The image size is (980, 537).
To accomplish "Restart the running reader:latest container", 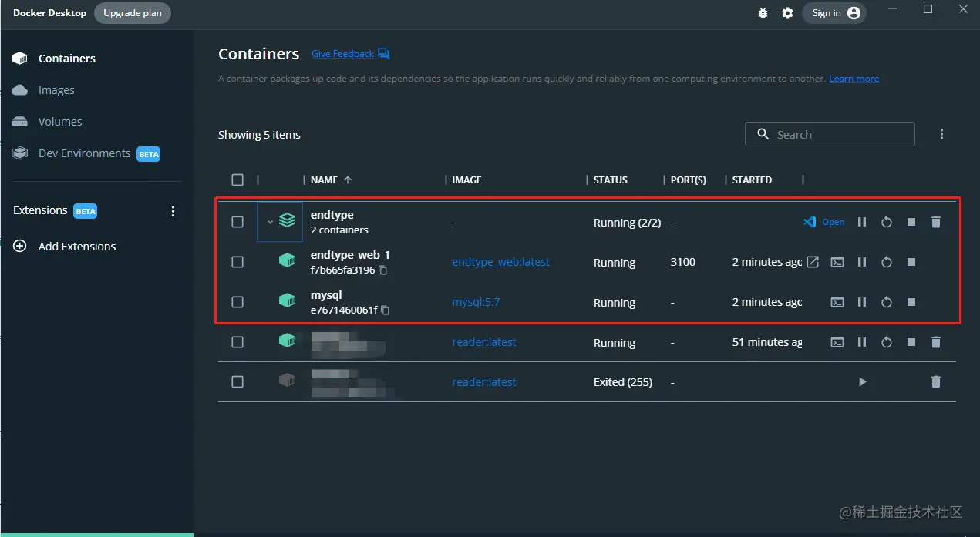I will pos(887,342).
